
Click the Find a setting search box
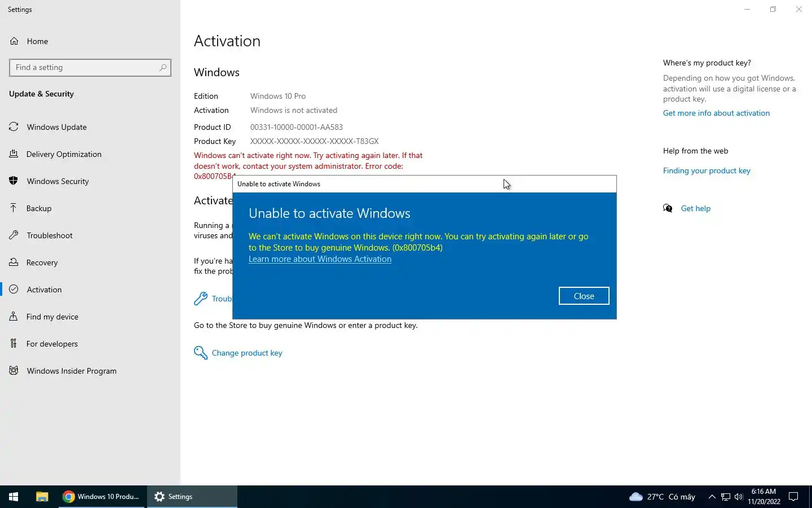[90, 68]
